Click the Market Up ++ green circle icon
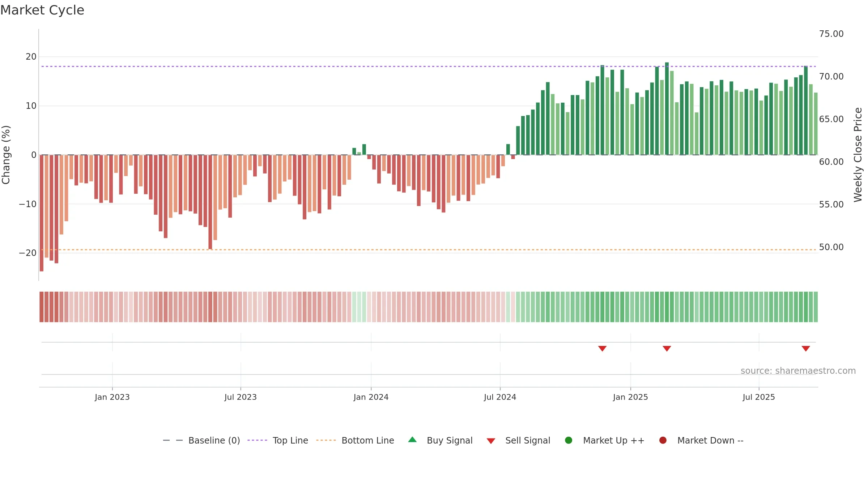Screen dimensions: 868x488 [569, 440]
